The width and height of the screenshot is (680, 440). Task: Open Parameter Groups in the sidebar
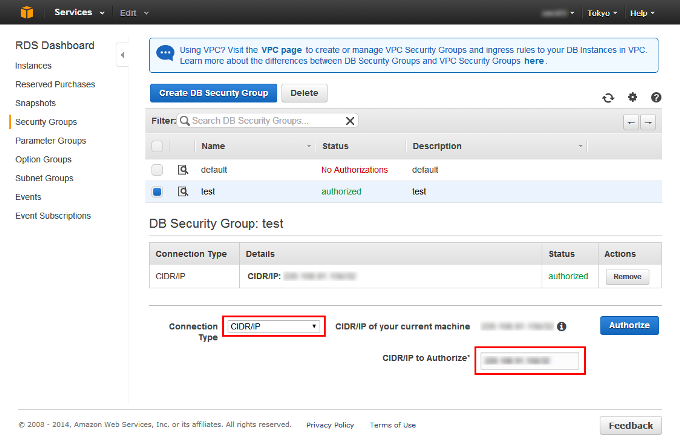51,141
